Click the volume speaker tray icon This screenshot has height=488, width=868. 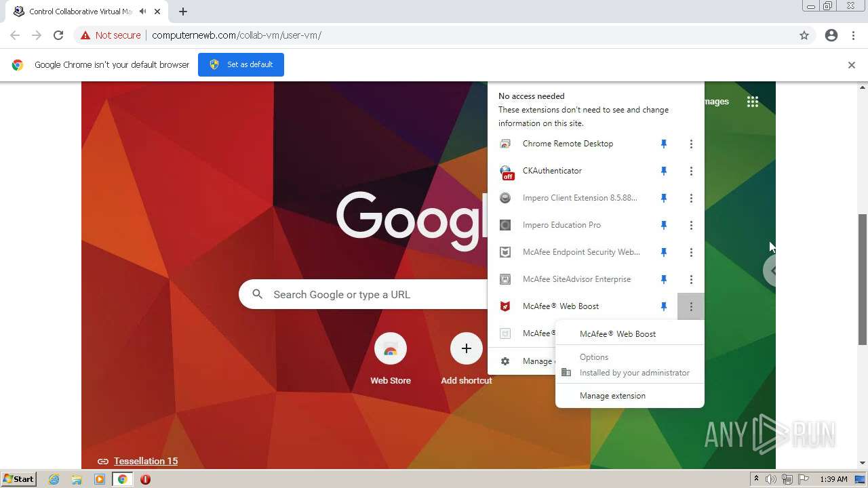coord(771,479)
